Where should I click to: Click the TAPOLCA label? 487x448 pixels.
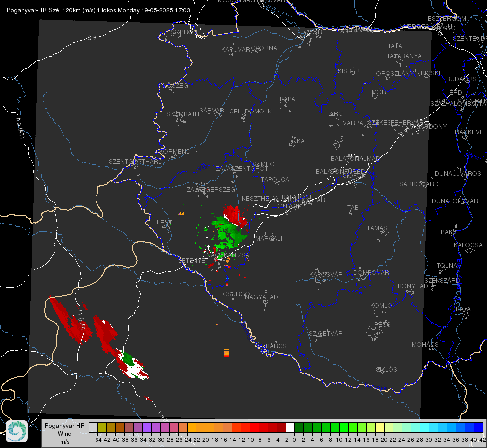coord(275,179)
